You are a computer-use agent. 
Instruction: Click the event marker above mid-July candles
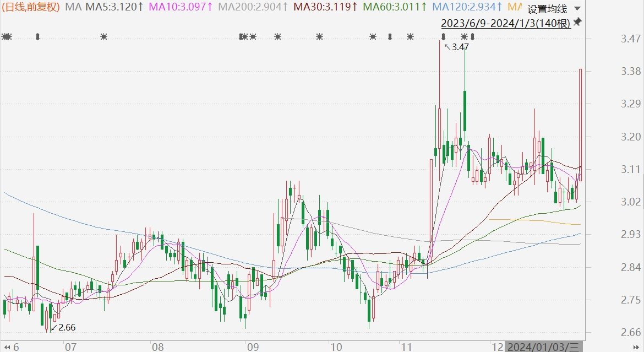103,36
